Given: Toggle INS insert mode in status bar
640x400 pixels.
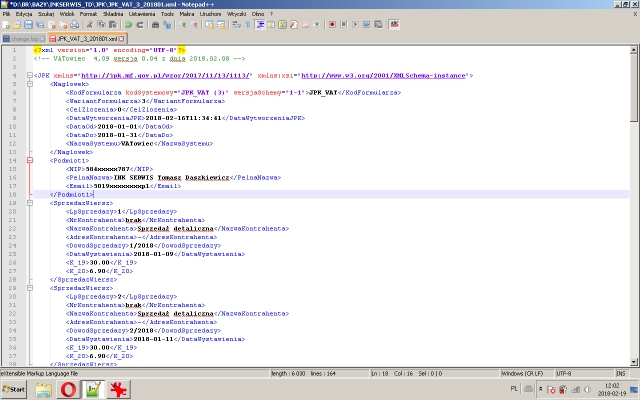Looking at the screenshot, I should [620, 373].
